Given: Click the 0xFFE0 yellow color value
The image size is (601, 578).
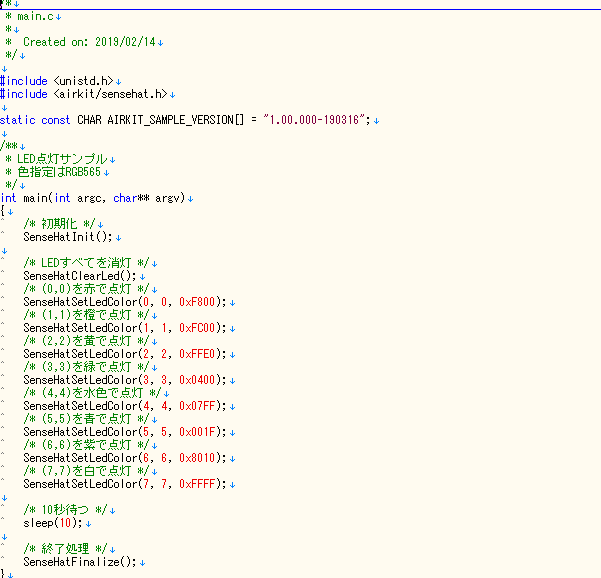Looking at the screenshot, I should click(x=201, y=354).
